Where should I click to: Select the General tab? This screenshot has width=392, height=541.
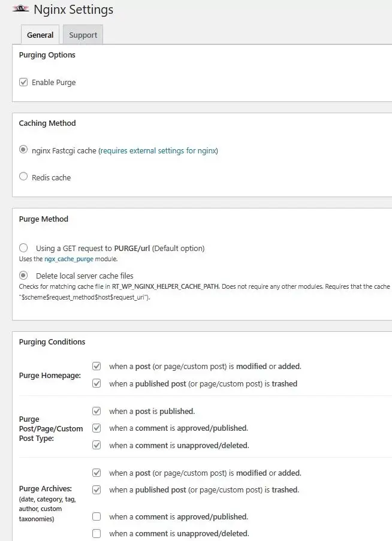pos(40,35)
